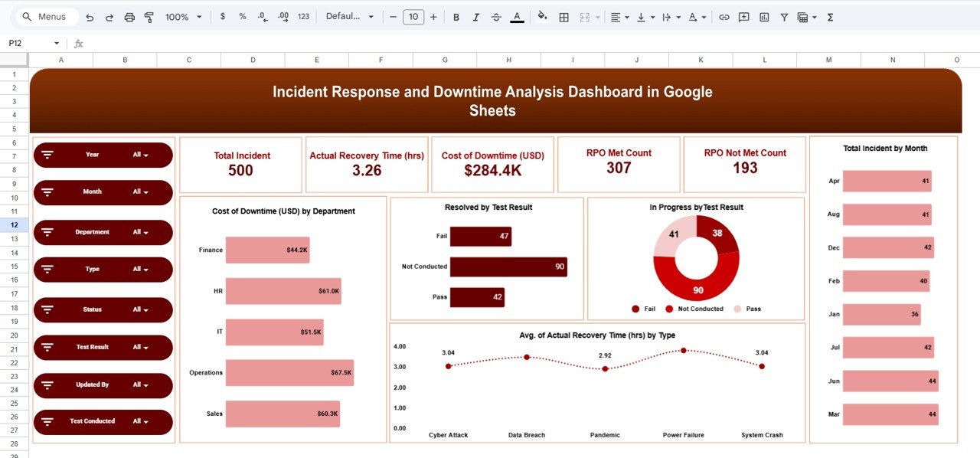Viewport: 980px width, 458px height.
Task: Apply currency format with the dollar icon
Action: coord(223,17)
